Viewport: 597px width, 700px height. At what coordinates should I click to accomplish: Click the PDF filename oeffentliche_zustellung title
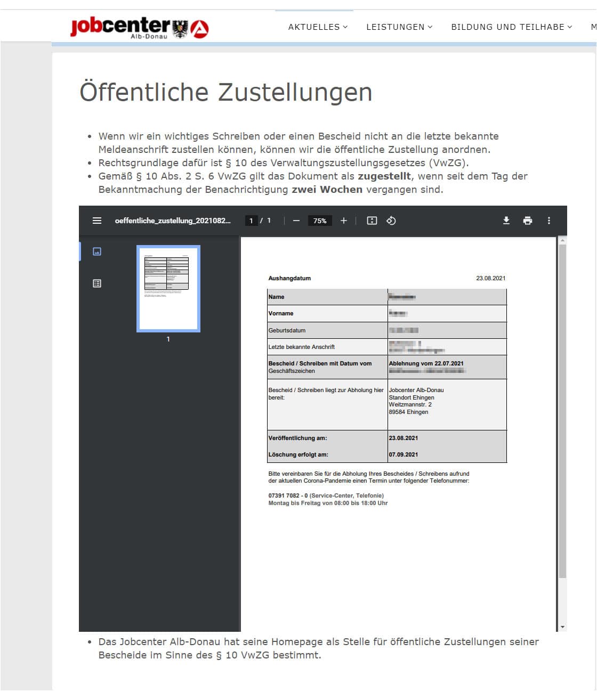(x=173, y=221)
